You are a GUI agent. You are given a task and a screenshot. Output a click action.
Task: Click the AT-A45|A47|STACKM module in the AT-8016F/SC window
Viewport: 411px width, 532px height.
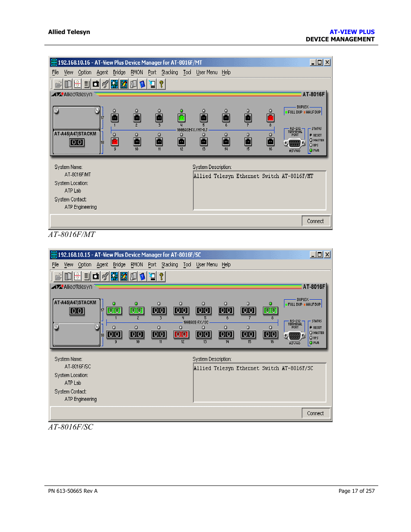[x=77, y=310]
